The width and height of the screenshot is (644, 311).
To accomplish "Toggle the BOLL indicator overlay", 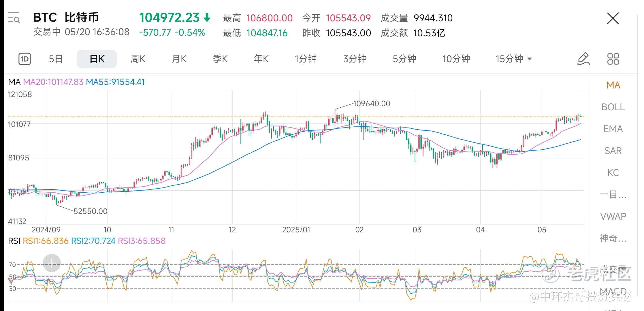I will [x=613, y=107].
